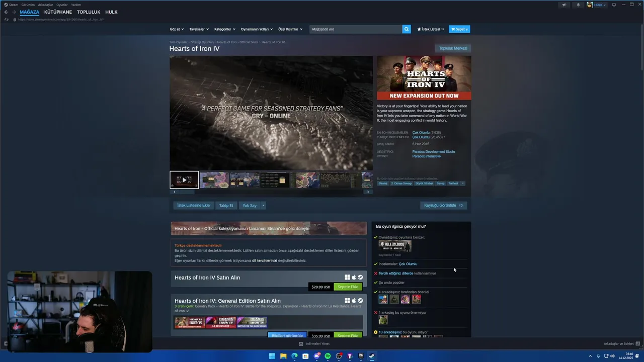Open the Görünüm menu
This screenshot has width=644, height=362.
pyautogui.click(x=28, y=5)
